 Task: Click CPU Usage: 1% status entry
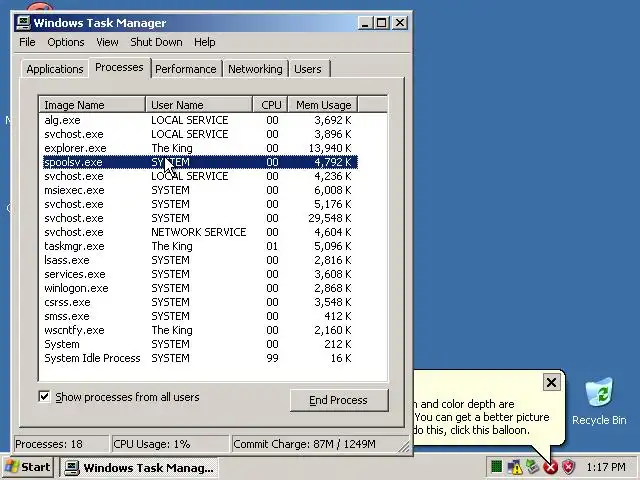pyautogui.click(x=170, y=444)
